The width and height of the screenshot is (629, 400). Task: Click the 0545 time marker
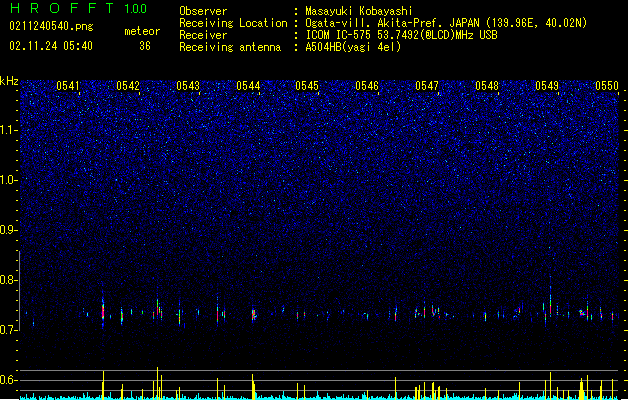point(307,86)
